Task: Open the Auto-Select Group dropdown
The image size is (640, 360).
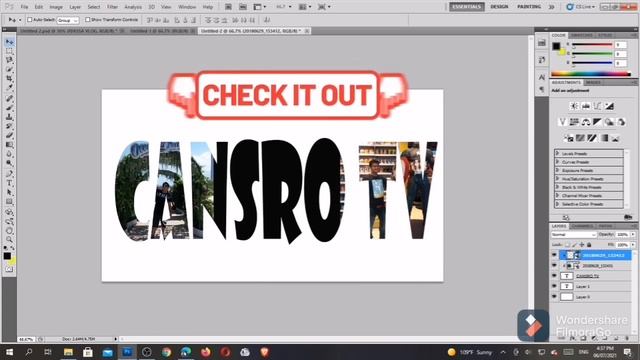Action: 68,20
